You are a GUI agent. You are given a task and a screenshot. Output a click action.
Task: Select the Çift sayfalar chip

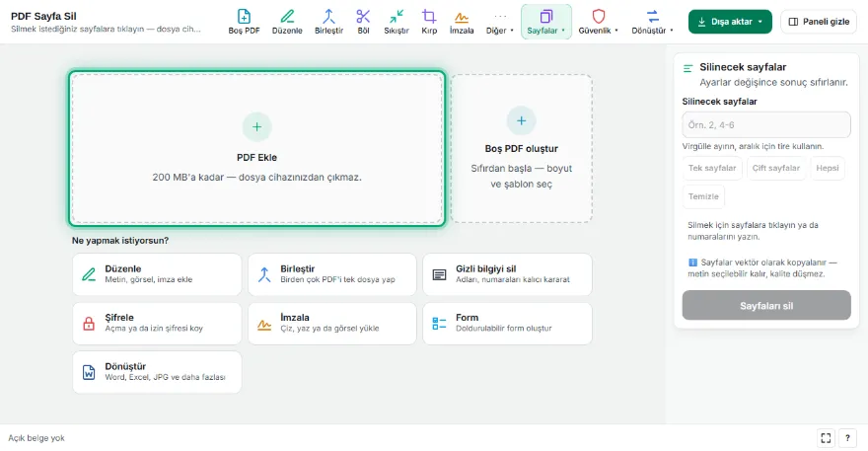[775, 168]
